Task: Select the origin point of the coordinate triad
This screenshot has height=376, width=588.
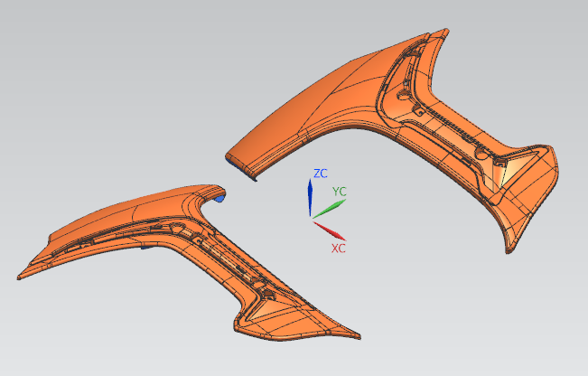Action: [x=311, y=218]
